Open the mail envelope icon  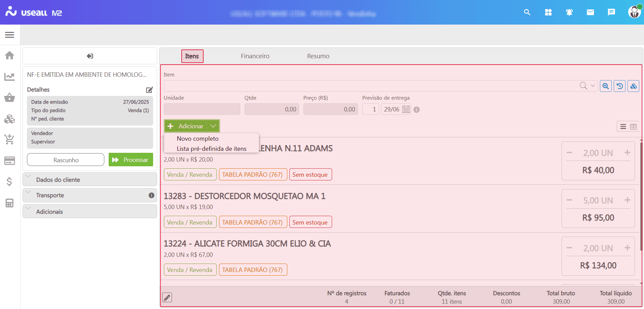pos(590,12)
